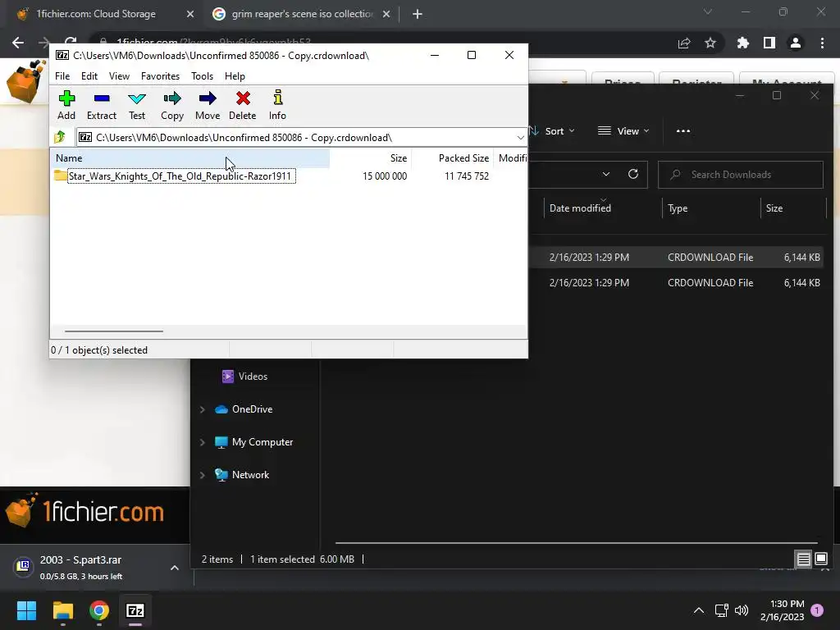Sort by the Packed Size column
840x630 pixels.
[x=452, y=158]
